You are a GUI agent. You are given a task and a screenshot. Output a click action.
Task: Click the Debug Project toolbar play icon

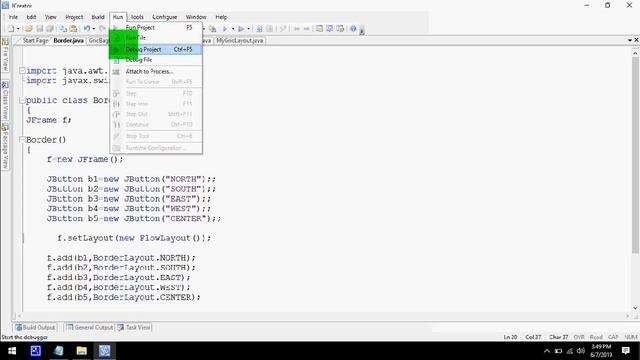point(241,29)
